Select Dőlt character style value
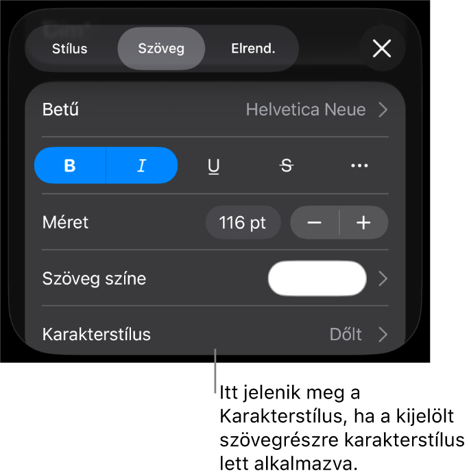This screenshot has width=469, height=476. tap(346, 335)
